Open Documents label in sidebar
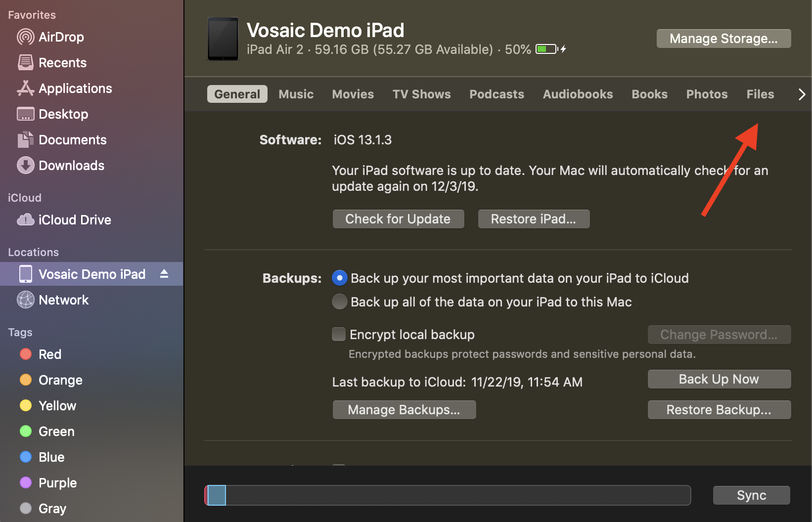 (73, 140)
